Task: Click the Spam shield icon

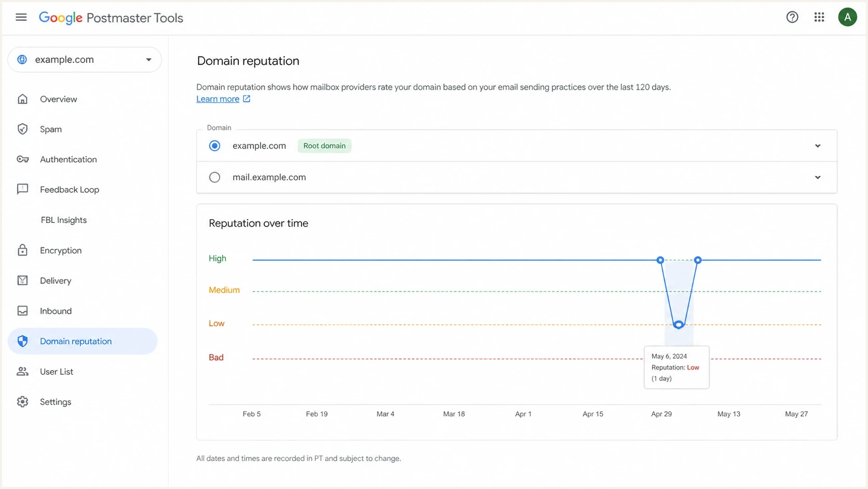Action: [22, 129]
